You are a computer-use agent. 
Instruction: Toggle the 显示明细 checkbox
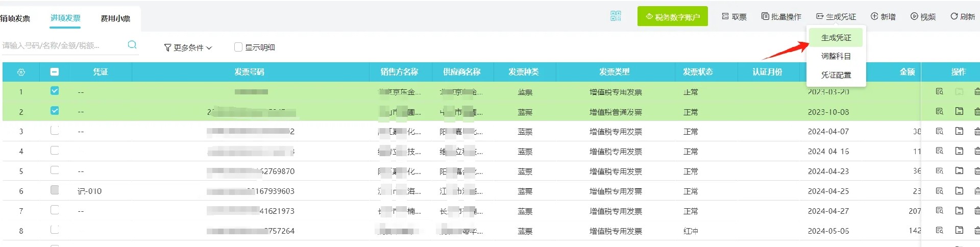click(238, 47)
